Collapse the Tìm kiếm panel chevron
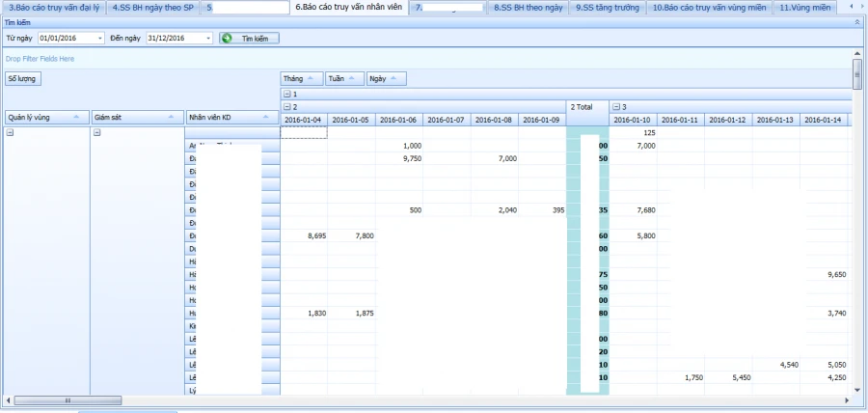The image size is (868, 413). (857, 23)
